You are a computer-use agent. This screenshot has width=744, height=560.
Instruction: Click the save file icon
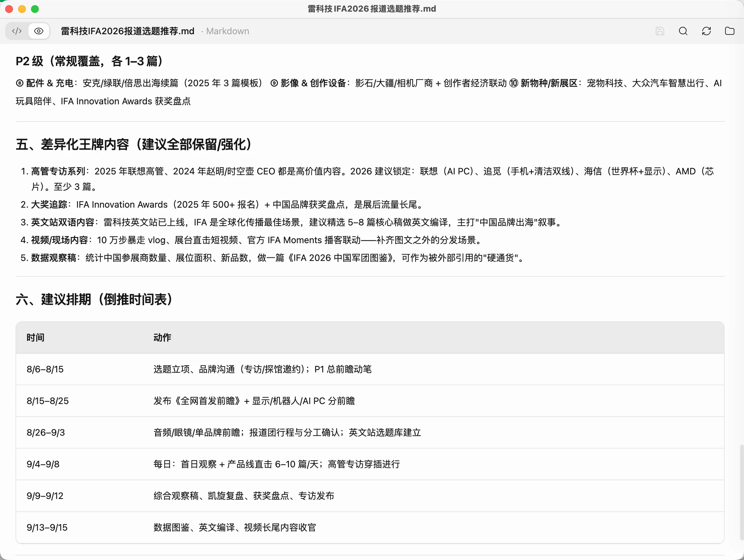pyautogui.click(x=660, y=31)
